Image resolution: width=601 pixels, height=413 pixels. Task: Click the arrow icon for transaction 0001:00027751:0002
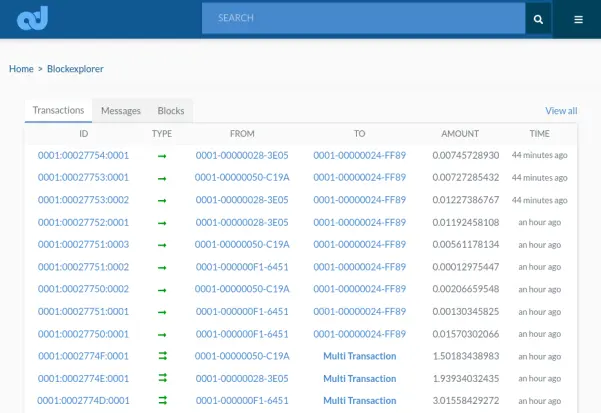[162, 267]
